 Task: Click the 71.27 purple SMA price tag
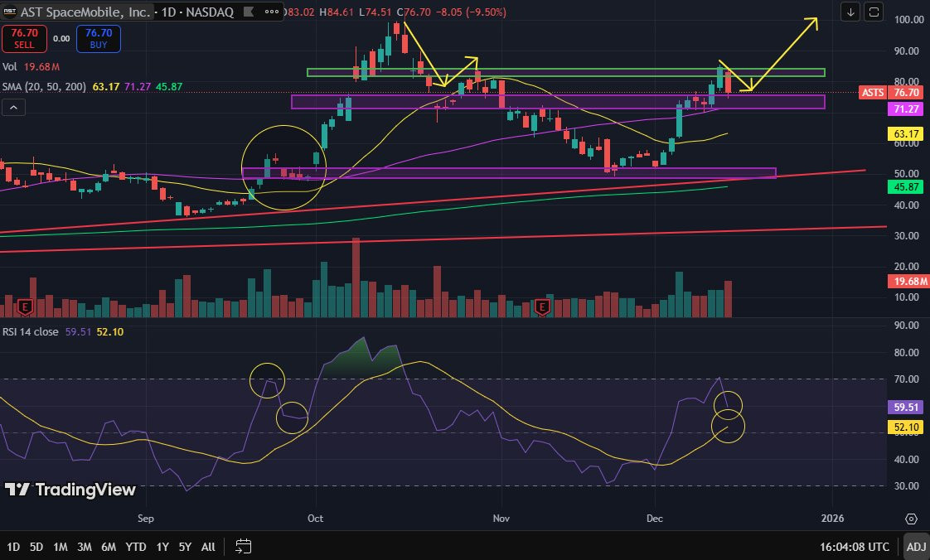pyautogui.click(x=906, y=109)
